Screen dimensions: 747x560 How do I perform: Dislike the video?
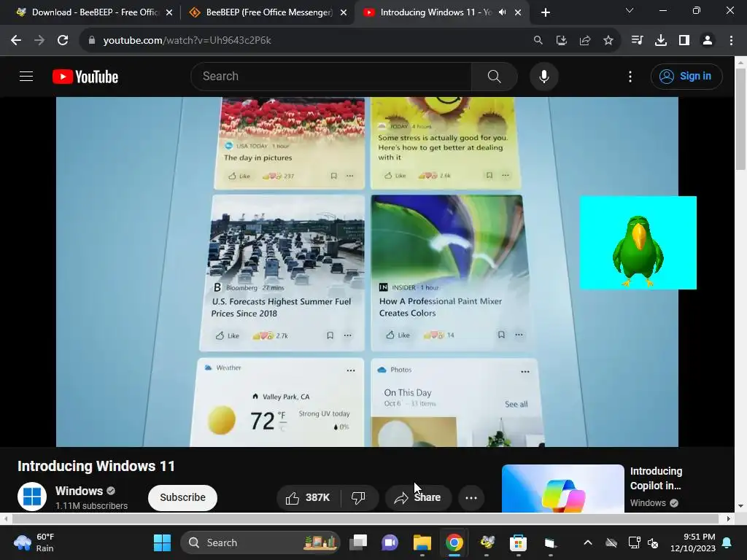(x=358, y=498)
